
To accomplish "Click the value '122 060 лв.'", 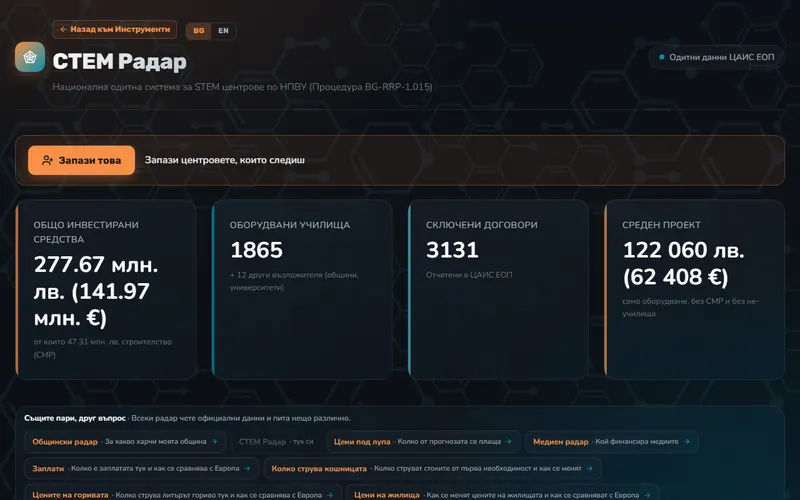I will [684, 250].
